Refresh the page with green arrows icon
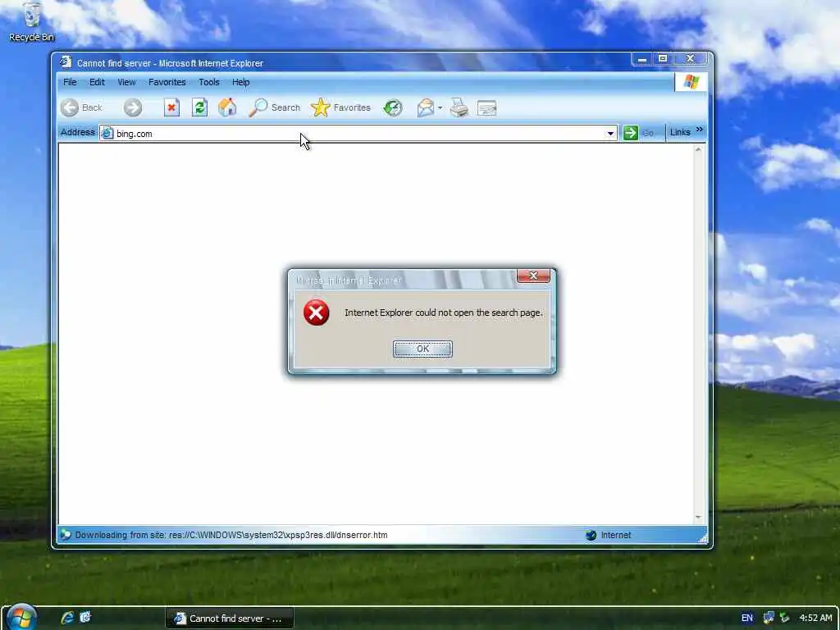Viewport: 840px width, 630px height. (x=200, y=107)
